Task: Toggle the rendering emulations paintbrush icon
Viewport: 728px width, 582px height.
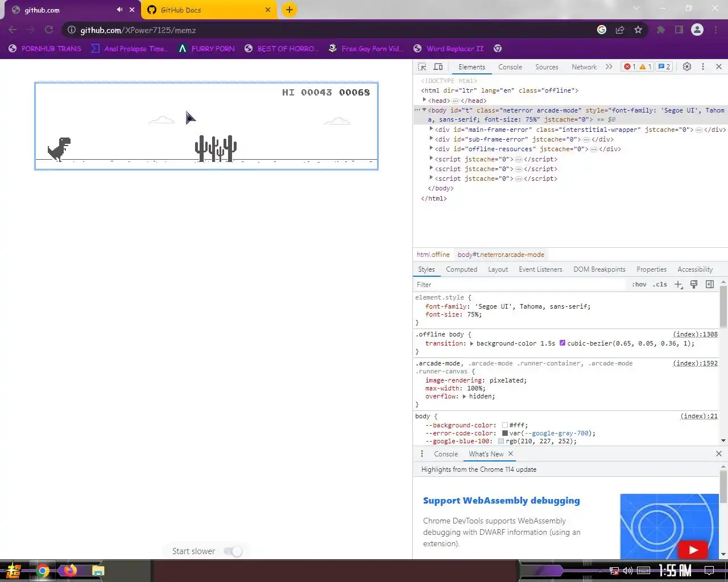Action: (x=694, y=284)
